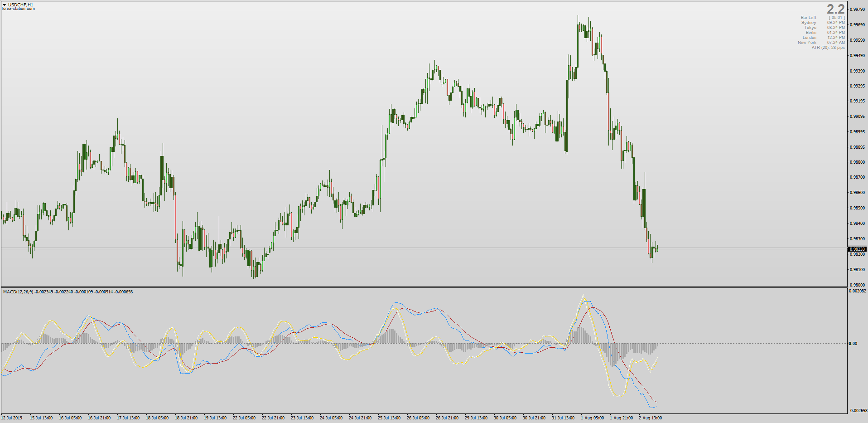The height and width of the screenshot is (423, 868).
Task: Click the 2 Aug 13:00 time label
Action: click(650, 418)
